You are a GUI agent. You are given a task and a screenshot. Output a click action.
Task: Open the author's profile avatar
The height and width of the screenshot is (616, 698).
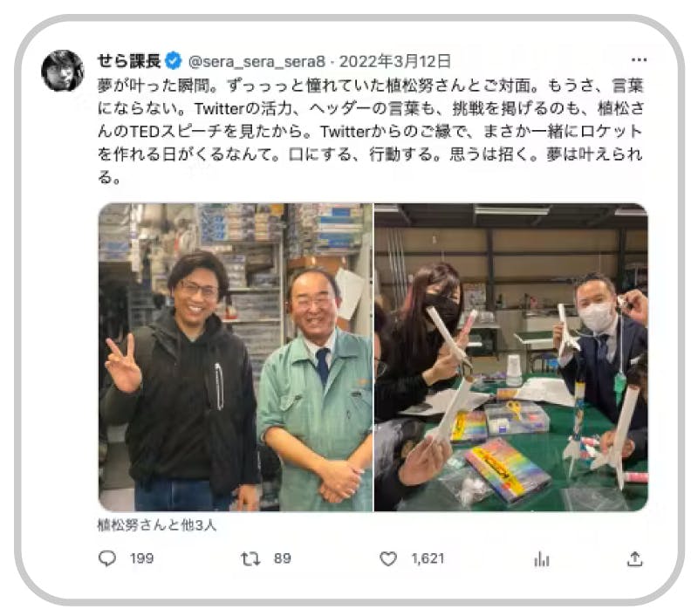pos(63,71)
